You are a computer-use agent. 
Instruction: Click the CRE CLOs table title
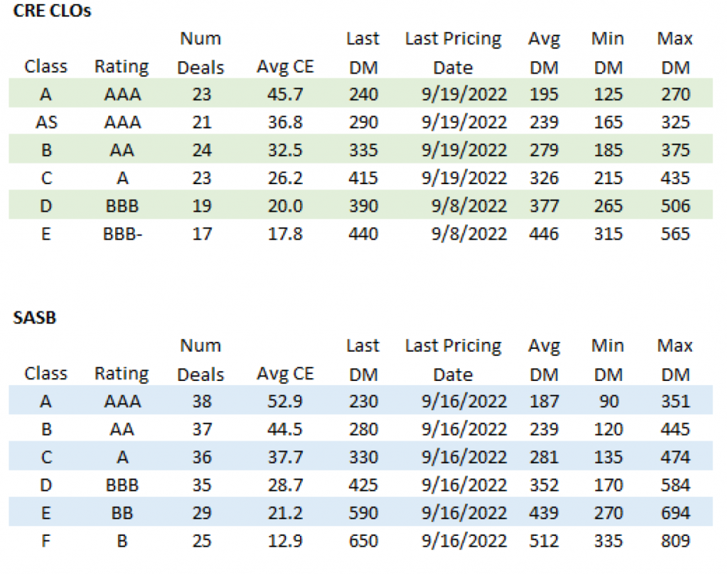click(x=53, y=11)
